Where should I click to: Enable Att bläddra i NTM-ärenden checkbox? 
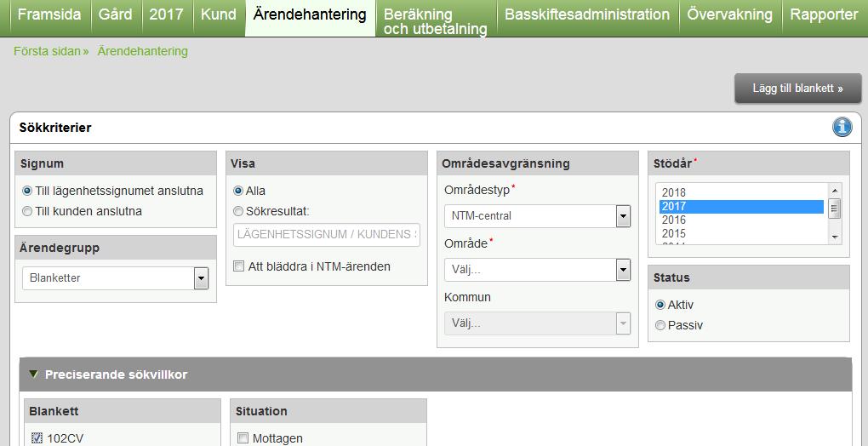pos(238,266)
